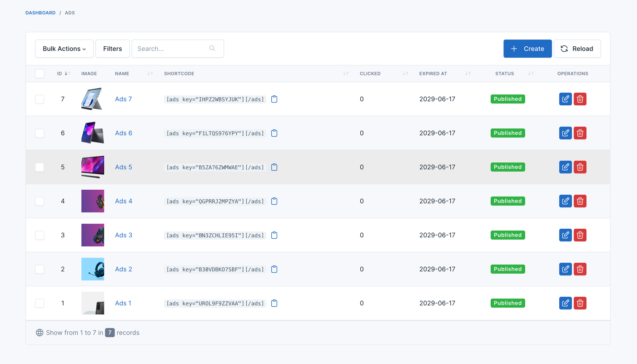The width and height of the screenshot is (637, 364).
Task: Copy shortcode for Ads 3 clipboard icon
Action: [x=274, y=235]
